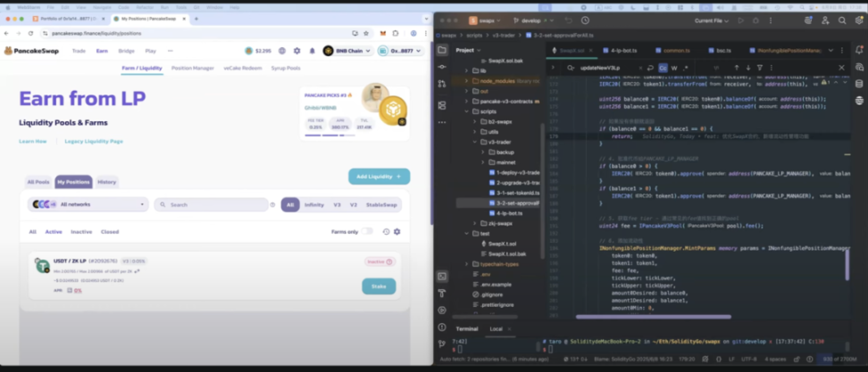Click the IDE search magnifier icon
Image resolution: width=868 pixels, height=372 pixels.
[842, 21]
